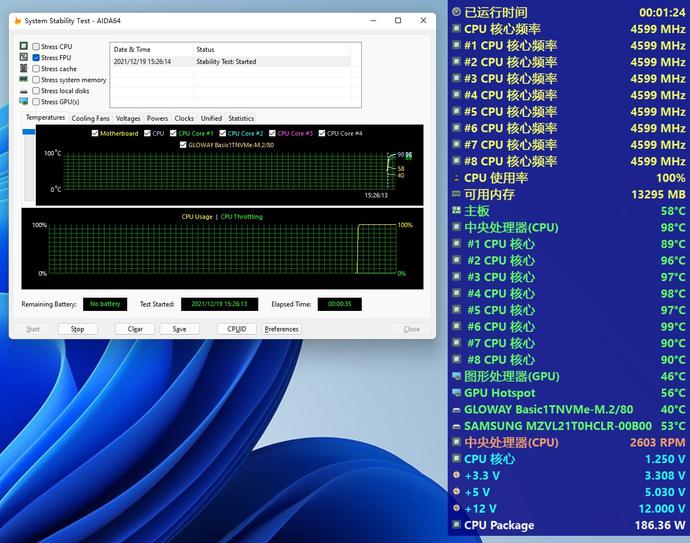This screenshot has height=543, width=690.
Task: Enable the Stress cache checkbox
Action: [36, 69]
